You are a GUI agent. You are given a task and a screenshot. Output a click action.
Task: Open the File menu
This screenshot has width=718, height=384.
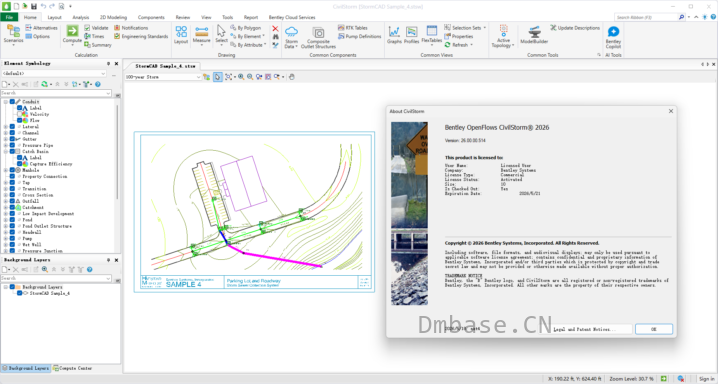(x=9, y=17)
